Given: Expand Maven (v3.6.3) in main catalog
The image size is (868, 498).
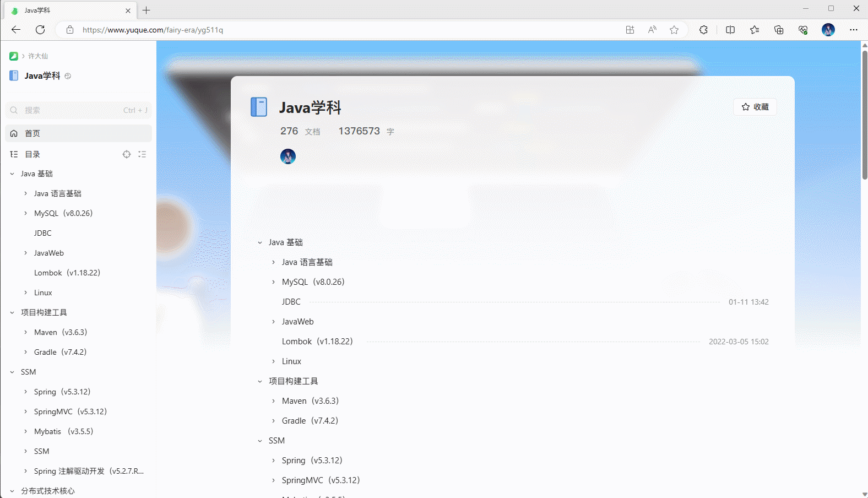Looking at the screenshot, I should click(273, 401).
